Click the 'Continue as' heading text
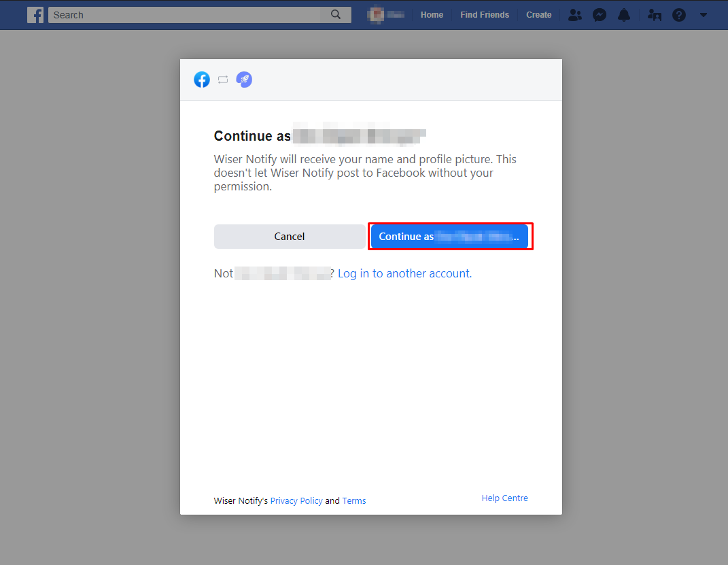 [x=252, y=135]
